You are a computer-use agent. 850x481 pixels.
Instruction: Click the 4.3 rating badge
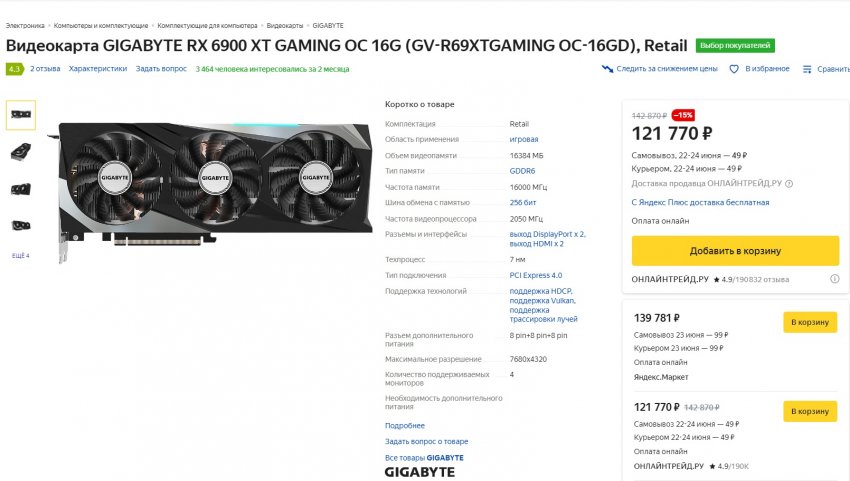tap(15, 69)
